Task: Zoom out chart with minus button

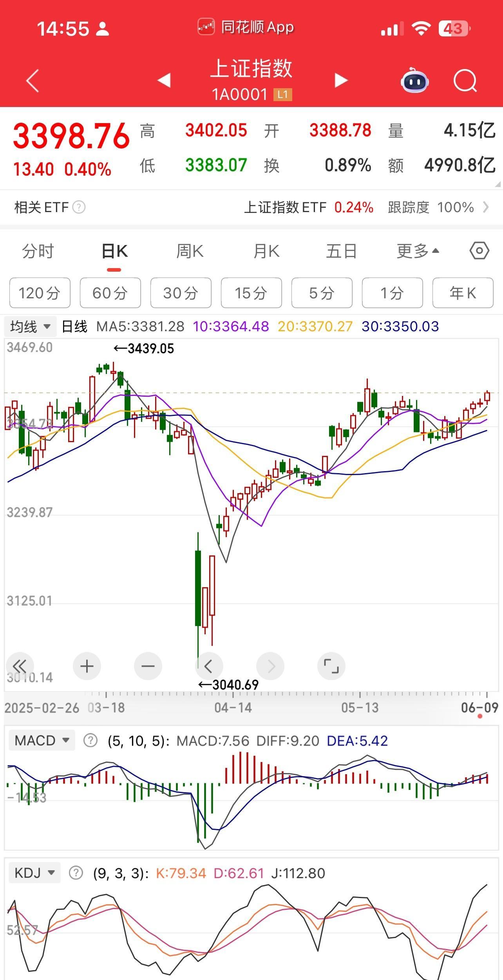Action: [148, 666]
